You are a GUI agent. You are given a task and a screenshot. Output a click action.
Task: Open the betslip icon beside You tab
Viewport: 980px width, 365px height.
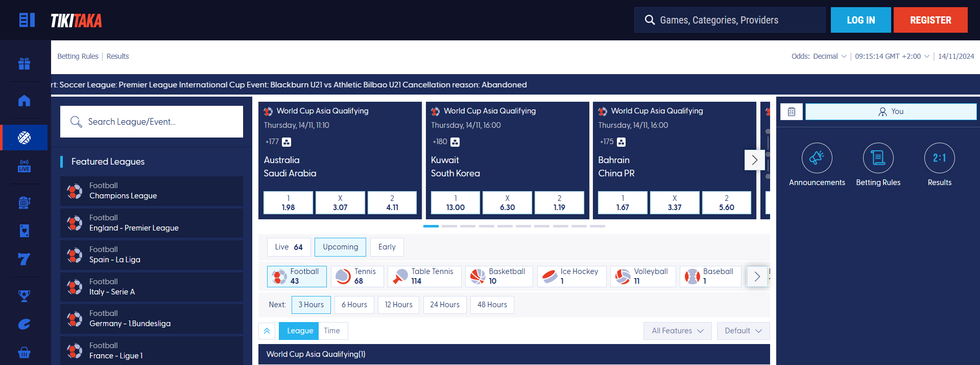[x=792, y=111]
